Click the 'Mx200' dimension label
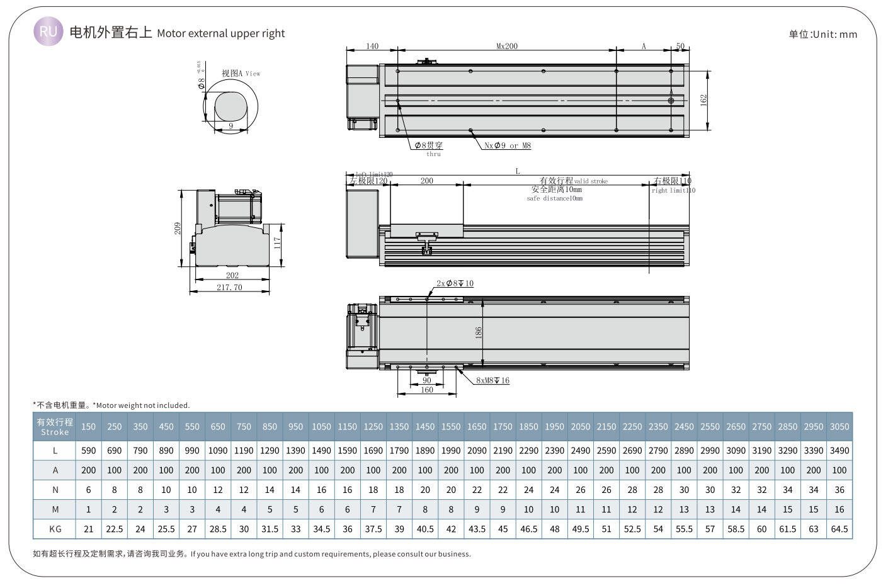 506,46
